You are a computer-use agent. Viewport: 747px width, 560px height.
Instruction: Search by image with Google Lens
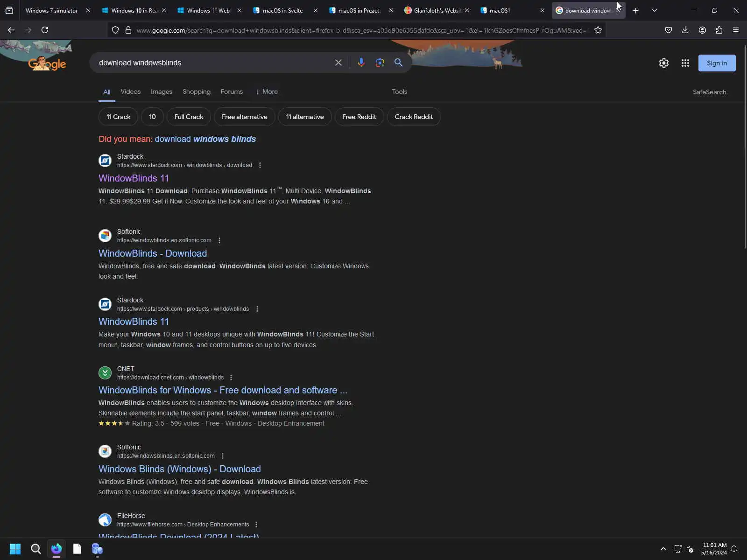click(380, 63)
